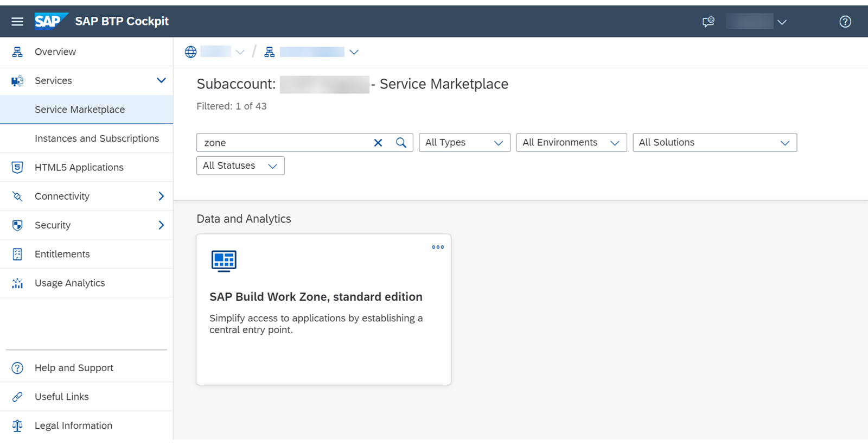The width and height of the screenshot is (868, 445).
Task: Click the Overview sidebar icon
Action: pyautogui.click(x=17, y=52)
